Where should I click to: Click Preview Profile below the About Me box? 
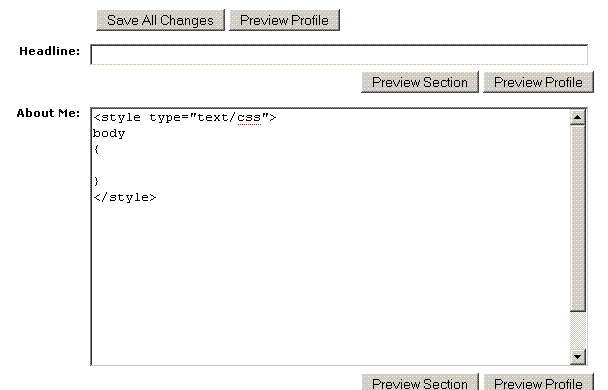click(x=538, y=383)
